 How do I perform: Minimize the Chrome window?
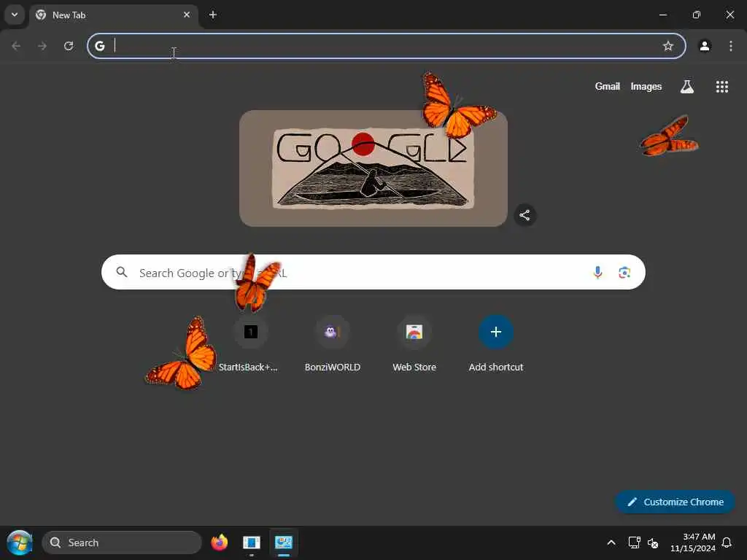click(662, 15)
